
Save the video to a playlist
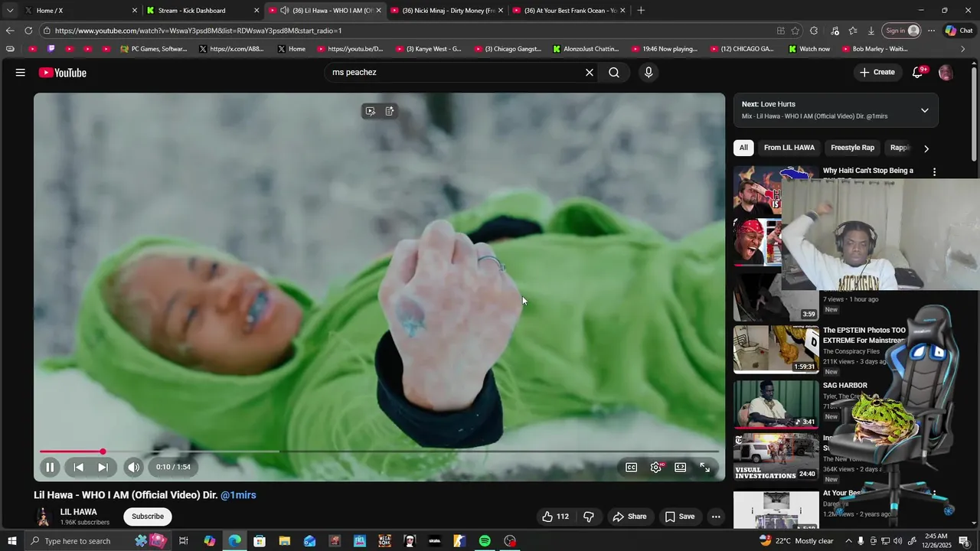click(680, 517)
